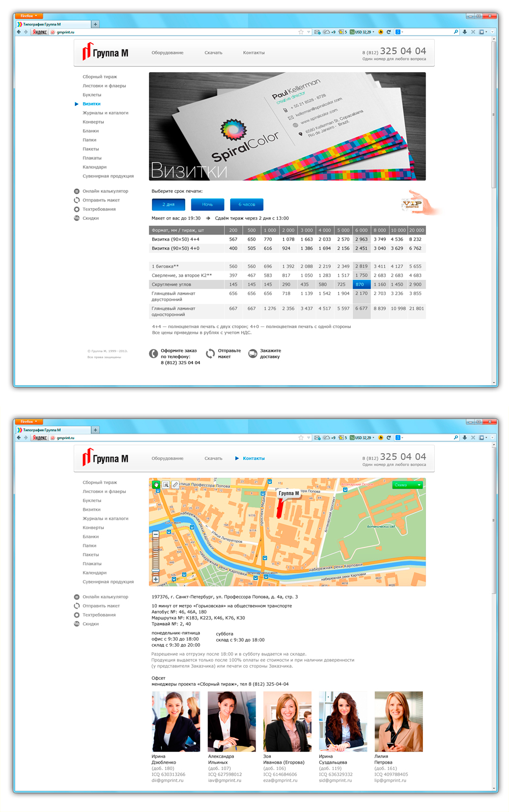This screenshot has width=509, height=812.
Task: Open the Firefox menu in the top window
Action: [29, 16]
